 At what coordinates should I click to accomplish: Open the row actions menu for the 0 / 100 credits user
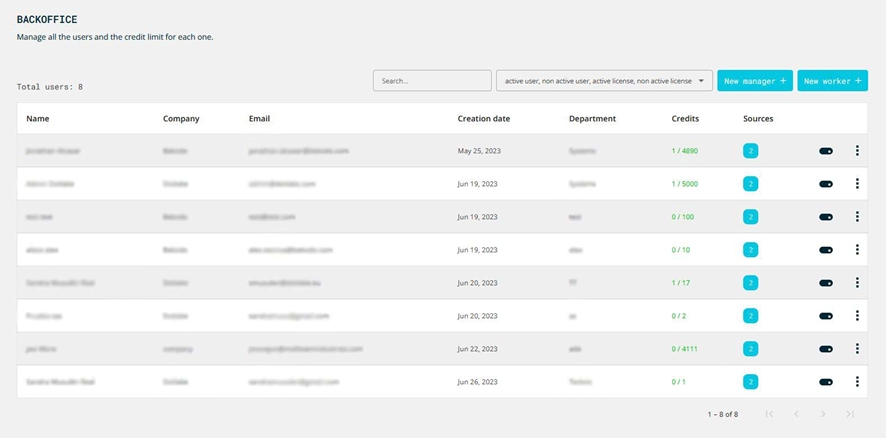pos(857,217)
